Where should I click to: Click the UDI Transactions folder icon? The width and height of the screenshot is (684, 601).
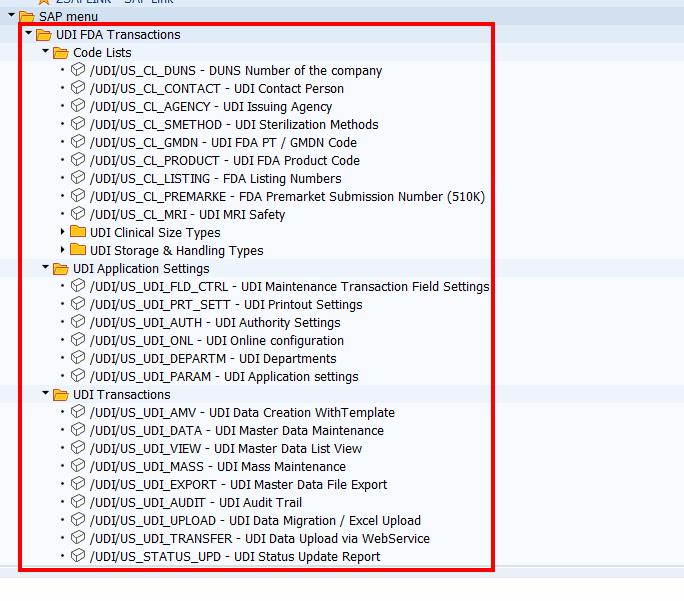61,394
